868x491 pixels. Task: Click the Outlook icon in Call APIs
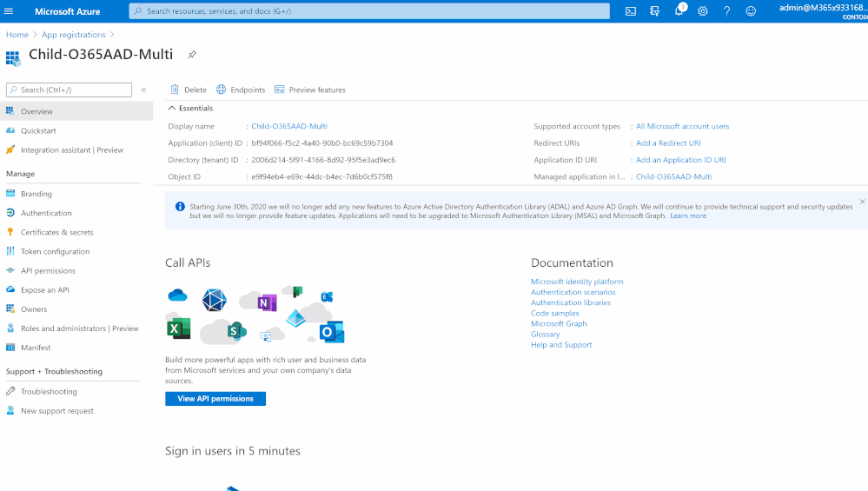pyautogui.click(x=332, y=332)
